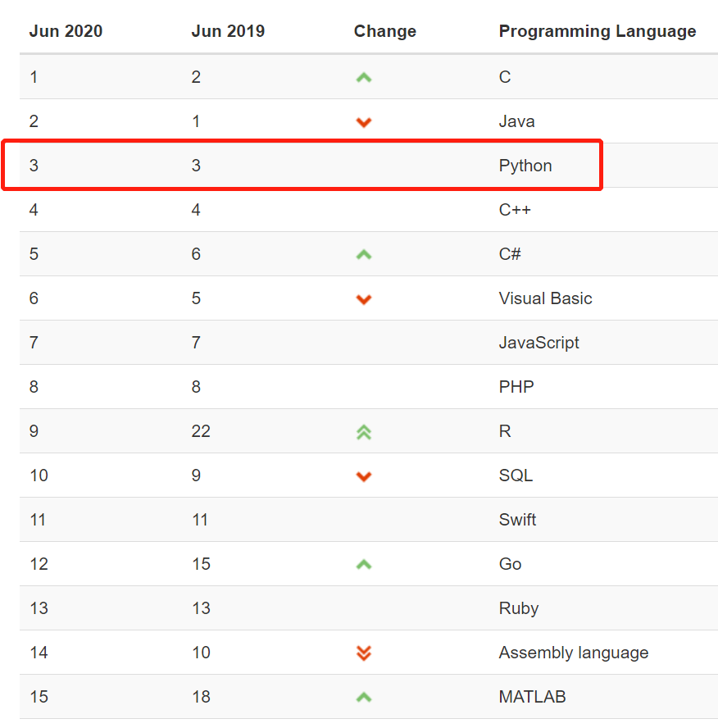Image resolution: width=718 pixels, height=728 pixels.
Task: Click double red down arrow for Assembly language
Action: point(364,653)
